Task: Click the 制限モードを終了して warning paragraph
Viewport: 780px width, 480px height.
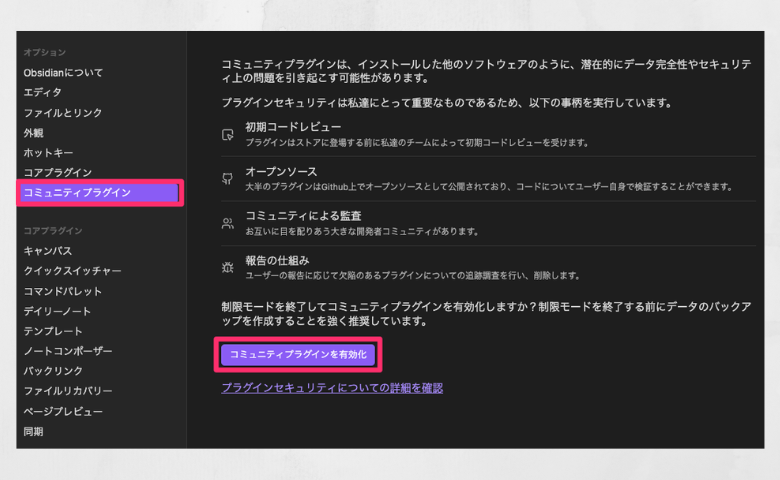Action: (x=486, y=314)
